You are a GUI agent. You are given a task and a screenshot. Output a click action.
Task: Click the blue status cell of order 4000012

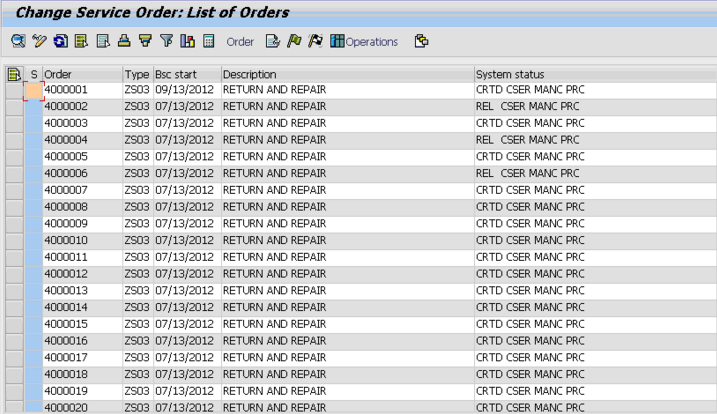34,274
